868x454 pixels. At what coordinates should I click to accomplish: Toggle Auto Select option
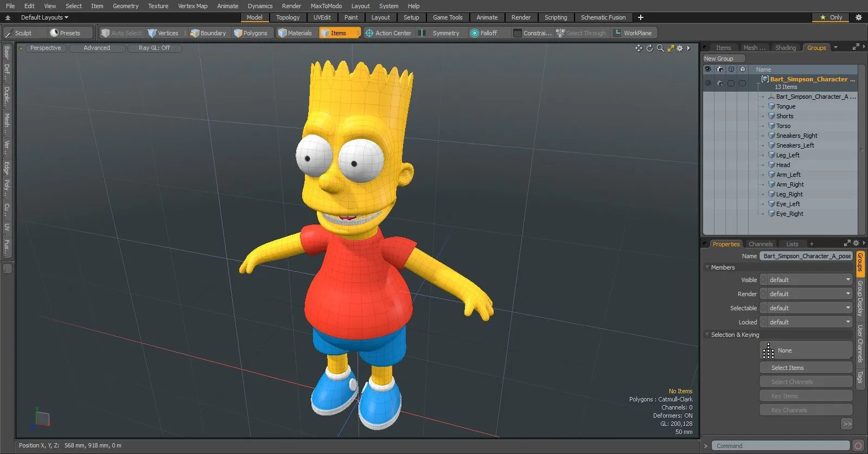pyautogui.click(x=121, y=33)
